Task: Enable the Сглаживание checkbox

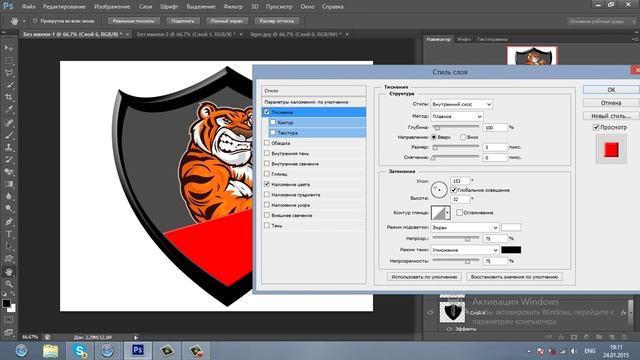Action: (x=460, y=213)
